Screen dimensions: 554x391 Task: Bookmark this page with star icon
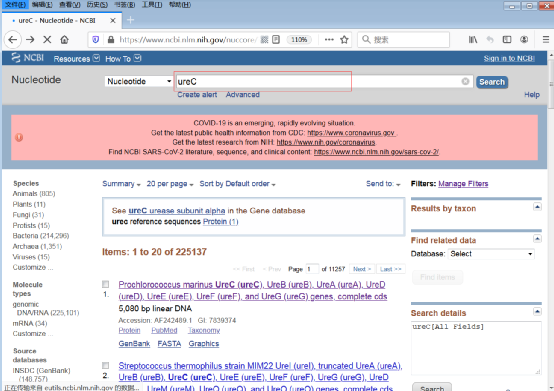(x=344, y=40)
